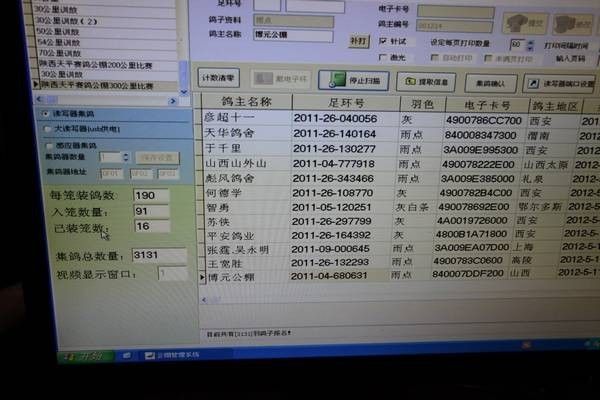
Task: Click the card number 4A0019726000
Action: 472,220
